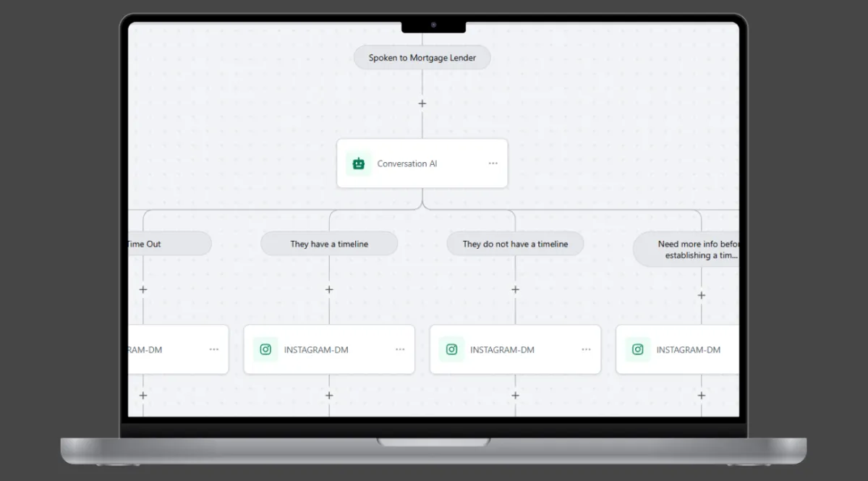868x481 pixels.
Task: Click the Conversation AI robot icon
Action: (359, 163)
